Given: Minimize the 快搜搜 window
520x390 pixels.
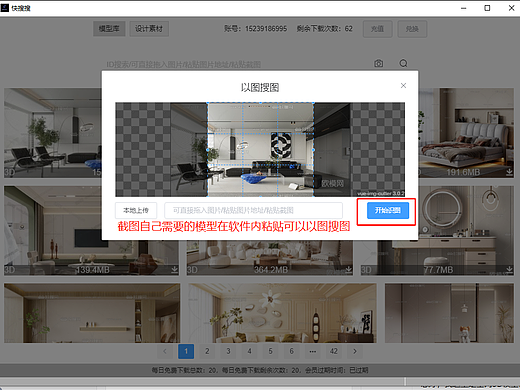Looking at the screenshot, I should (463, 8).
